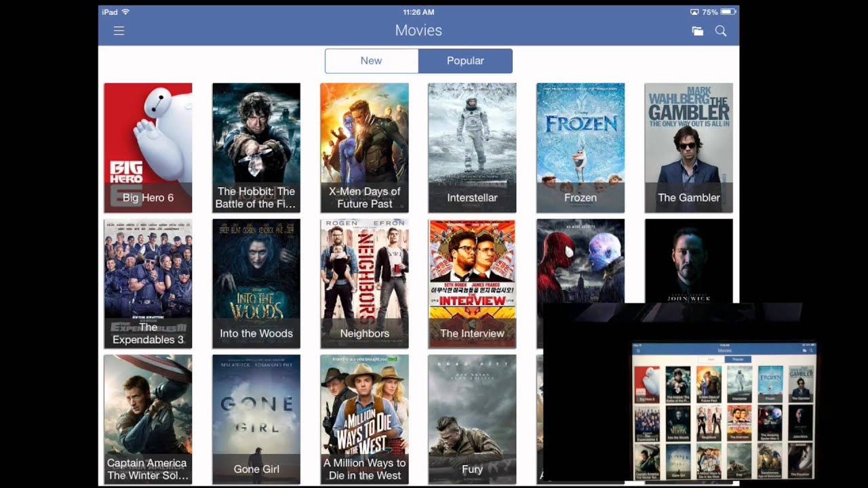
Task: Click the 'The Expendables 3' caption
Action: tap(148, 333)
